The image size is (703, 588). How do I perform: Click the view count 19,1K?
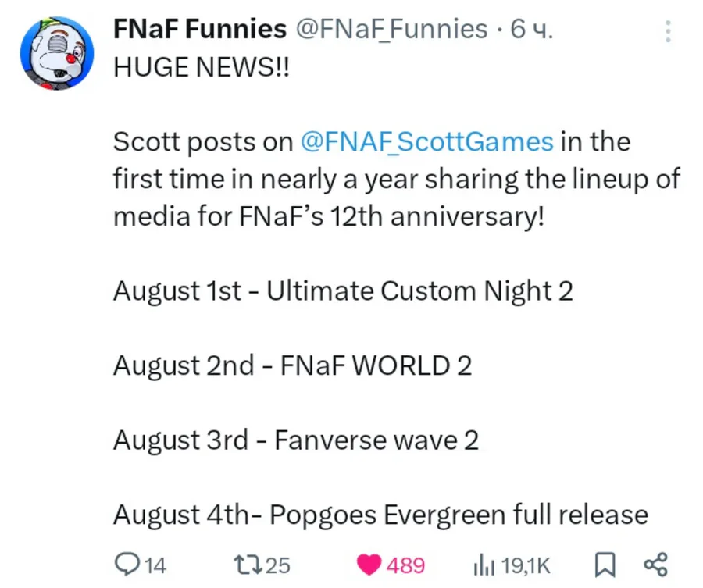click(x=525, y=565)
